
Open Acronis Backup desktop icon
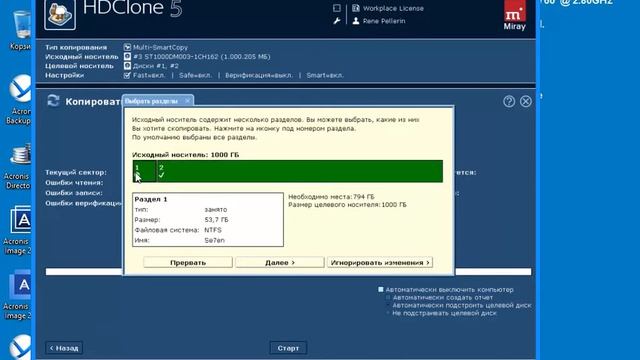point(19,100)
